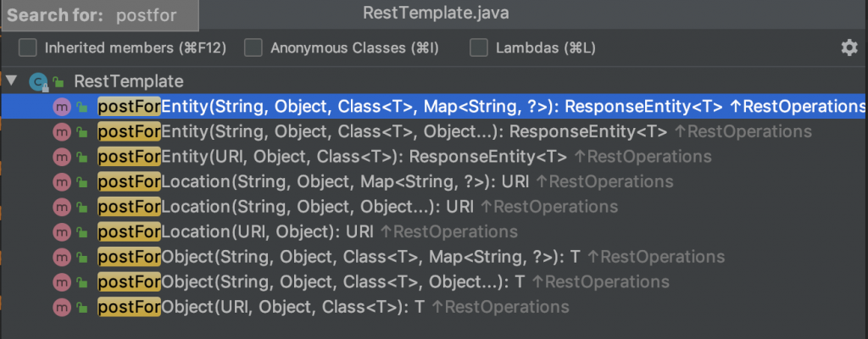The height and width of the screenshot is (339, 868).
Task: Click method icon of postForEntity with Map parameter
Action: (x=61, y=107)
